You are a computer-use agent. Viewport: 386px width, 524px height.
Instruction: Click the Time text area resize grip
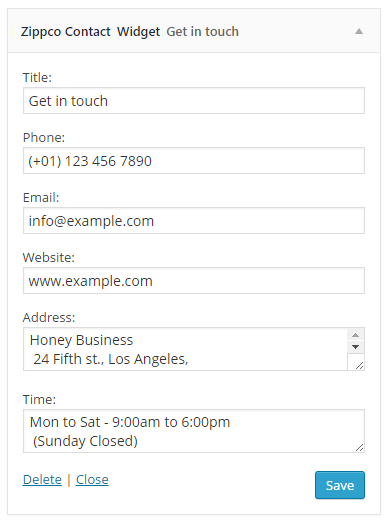360,448
